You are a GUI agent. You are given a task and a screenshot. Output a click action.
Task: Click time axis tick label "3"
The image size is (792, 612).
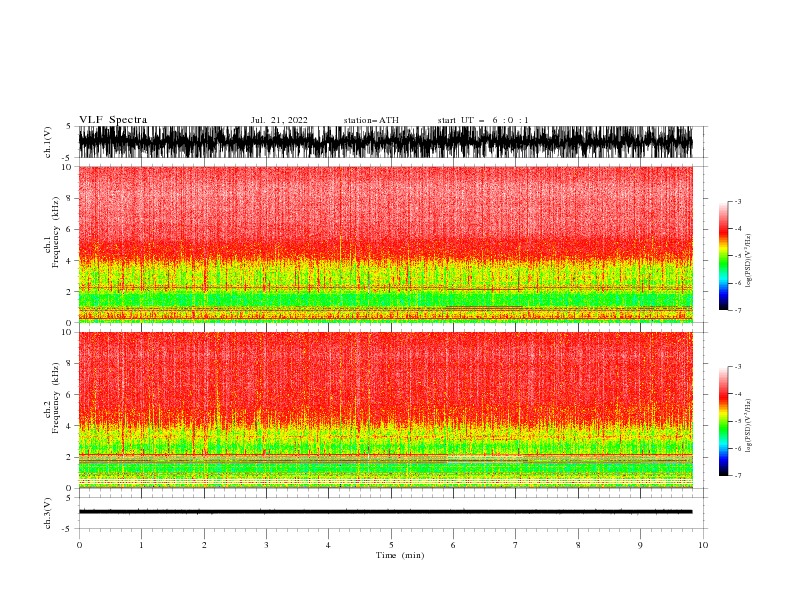(x=266, y=545)
